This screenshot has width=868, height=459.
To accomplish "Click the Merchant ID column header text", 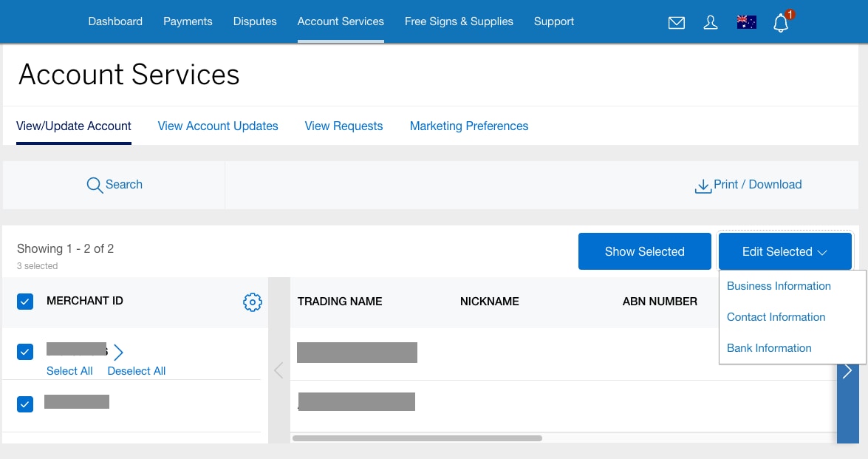I will tap(85, 302).
